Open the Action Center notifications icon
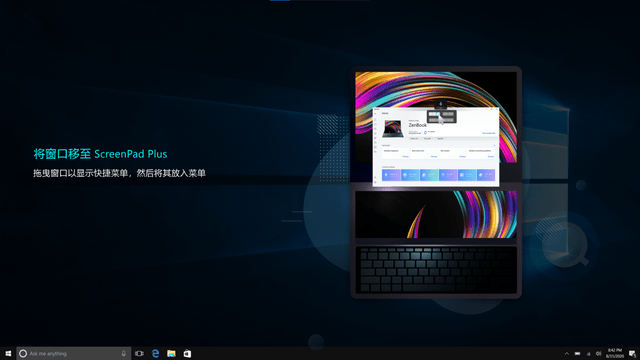The height and width of the screenshot is (360, 640). (632, 353)
